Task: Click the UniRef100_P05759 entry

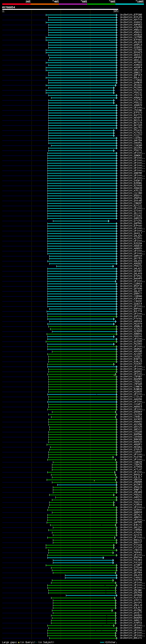Action: coord(131,580)
